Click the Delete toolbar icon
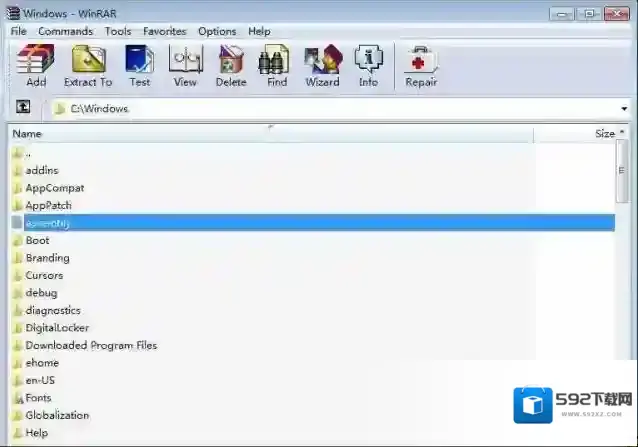Viewport: 638px width, 447px height. (230, 66)
